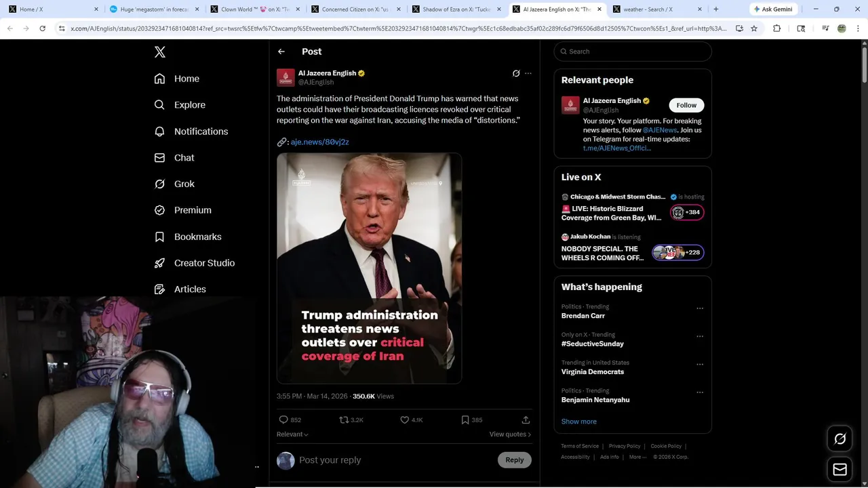
Task: Open the floating Grok button
Action: click(840, 439)
